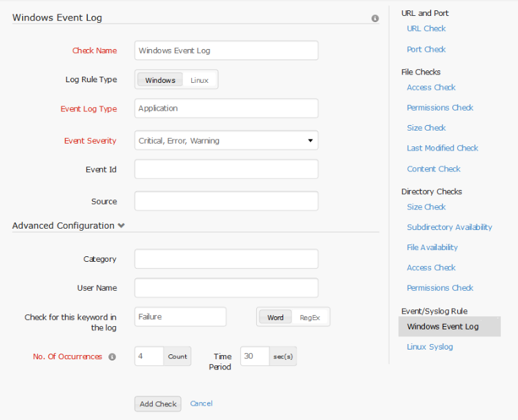Focus the Event Id text box
The image size is (518, 420).
(226, 169)
